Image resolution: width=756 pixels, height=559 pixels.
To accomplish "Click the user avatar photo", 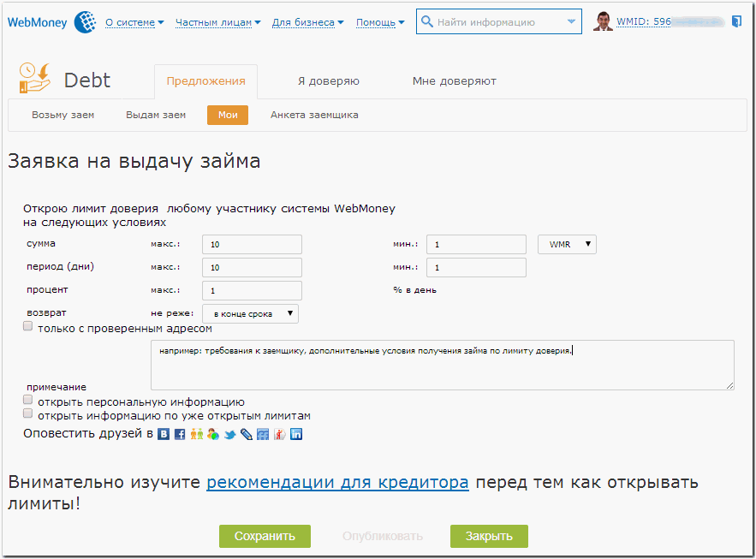I will coord(603,22).
